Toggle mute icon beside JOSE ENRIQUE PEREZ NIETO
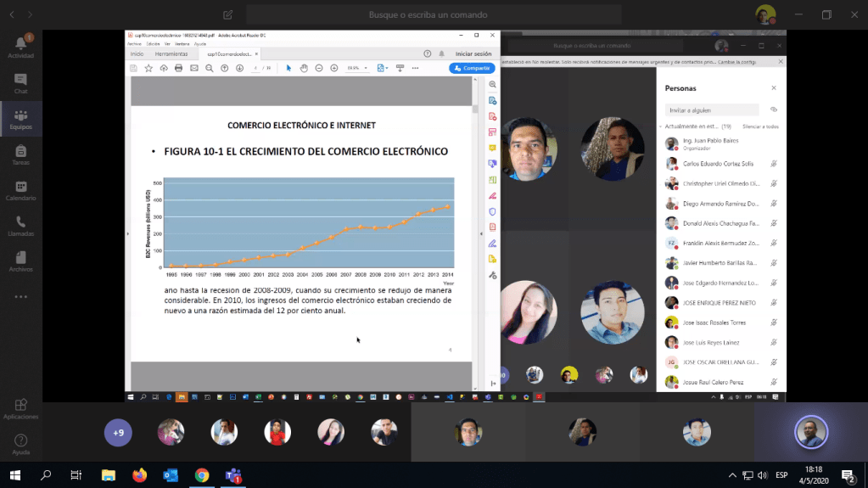 click(x=773, y=303)
